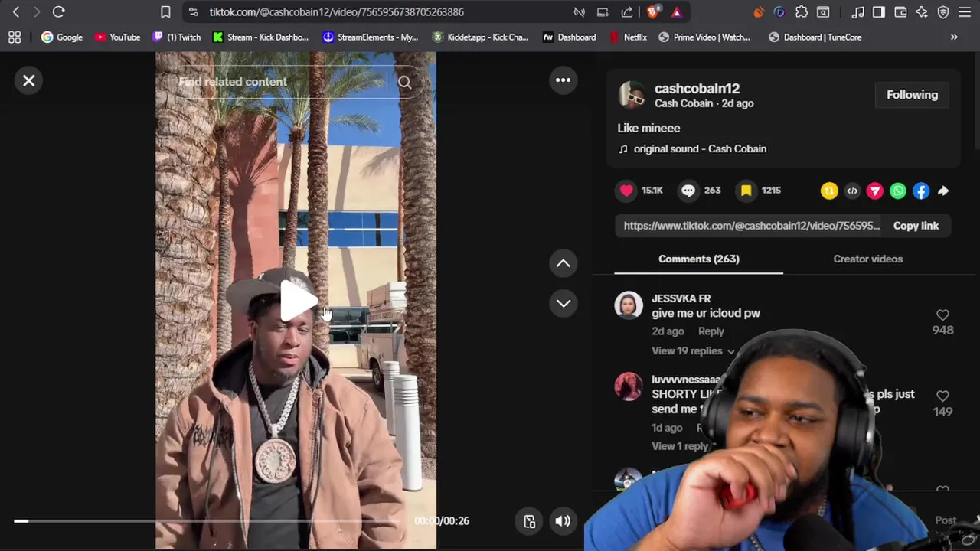Open Brave Shields lion icon

point(653,12)
